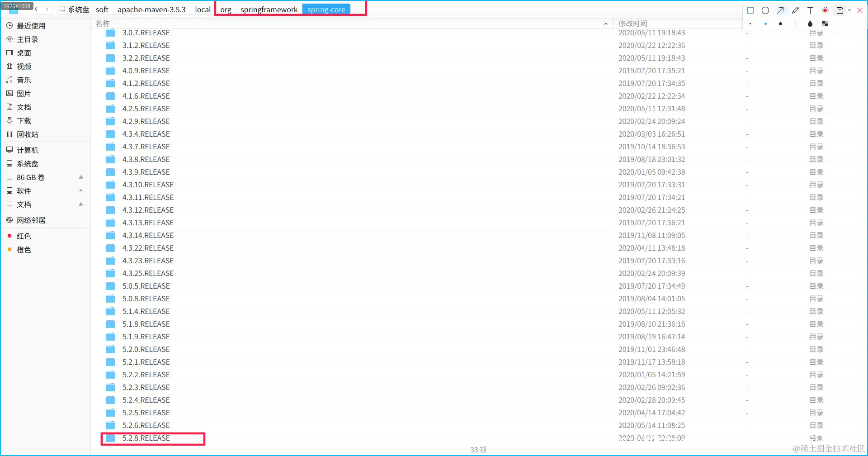The height and width of the screenshot is (456, 868).
Task: Expand the save options dropdown arrow
Action: tap(849, 10)
